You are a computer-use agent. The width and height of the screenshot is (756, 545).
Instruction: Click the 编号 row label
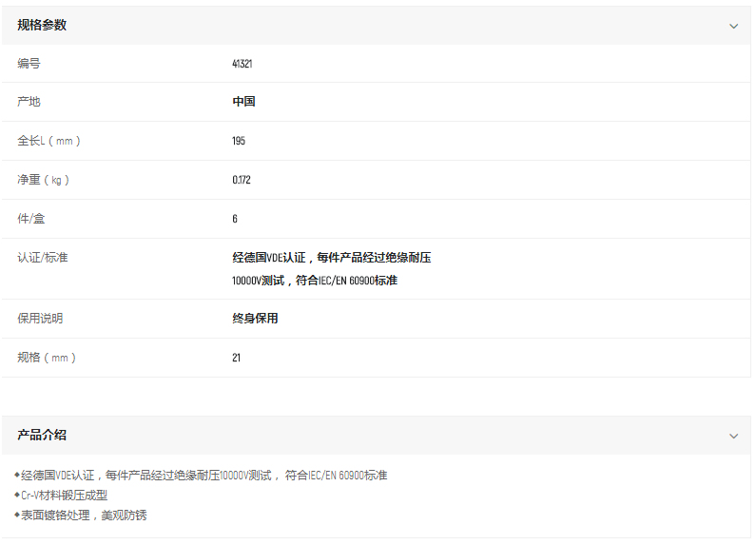29,64
